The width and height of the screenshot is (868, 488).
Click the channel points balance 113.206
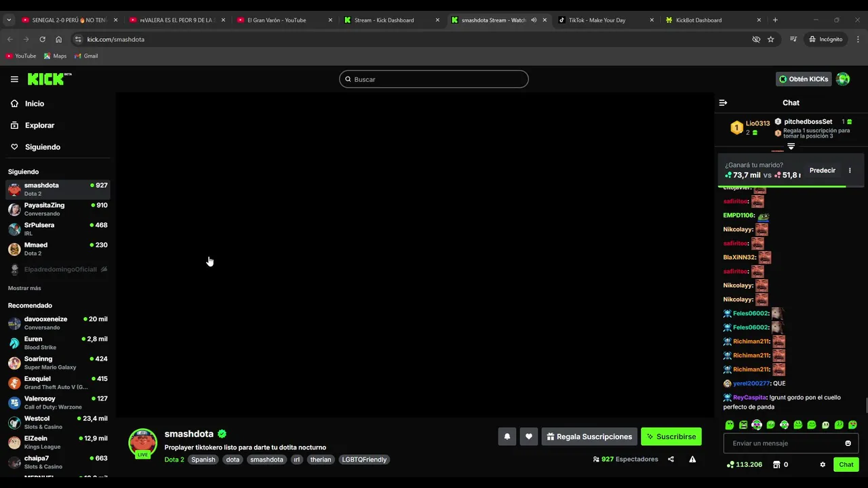tap(744, 464)
